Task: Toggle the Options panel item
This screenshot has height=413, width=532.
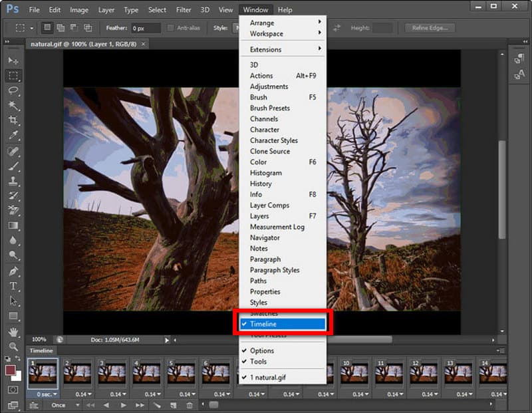Action: pos(261,350)
